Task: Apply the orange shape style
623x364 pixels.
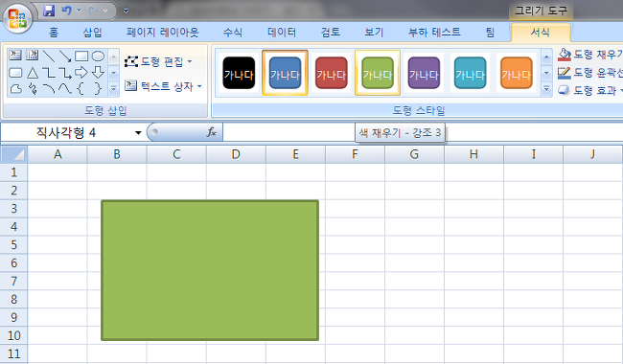Action: click(516, 73)
